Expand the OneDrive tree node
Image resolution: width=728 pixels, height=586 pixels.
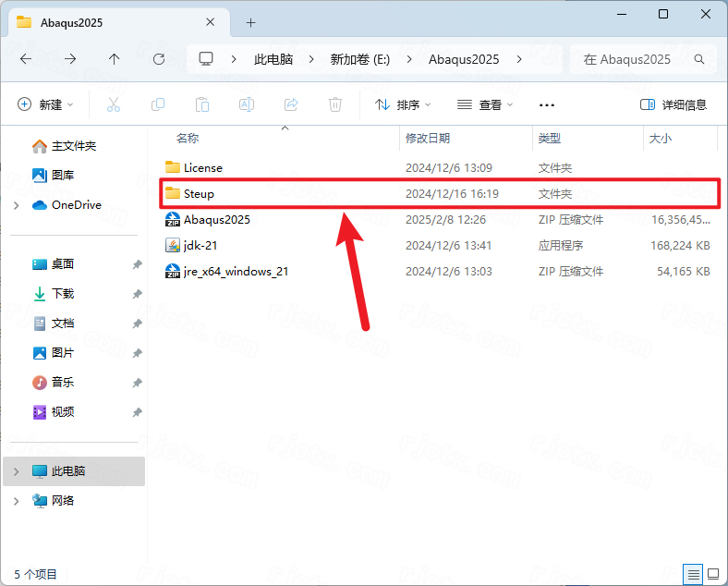[x=17, y=205]
